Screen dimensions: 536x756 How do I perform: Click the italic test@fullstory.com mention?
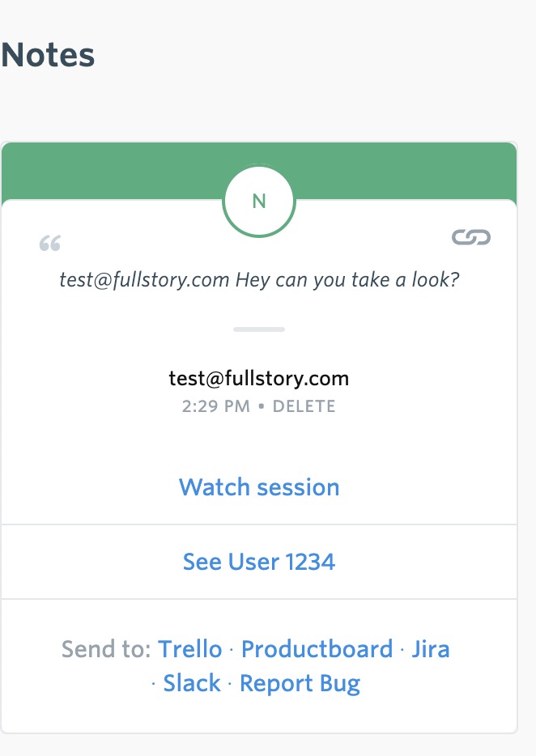144,280
